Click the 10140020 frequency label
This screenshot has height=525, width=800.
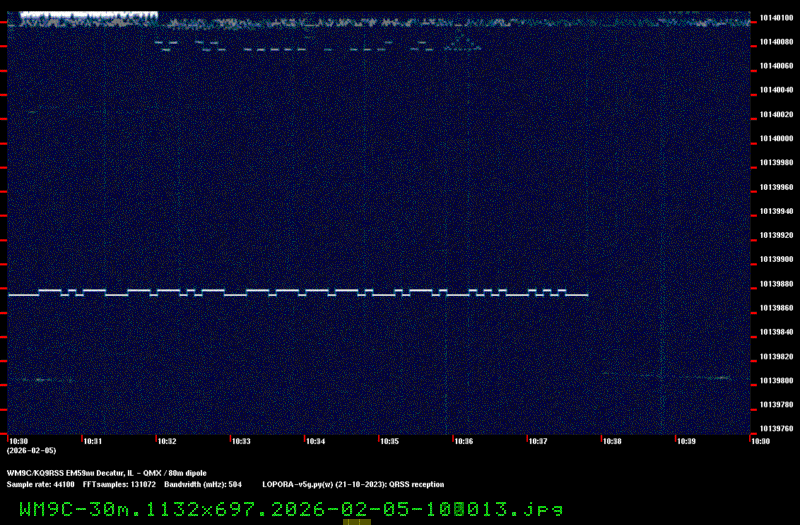[x=776, y=114]
